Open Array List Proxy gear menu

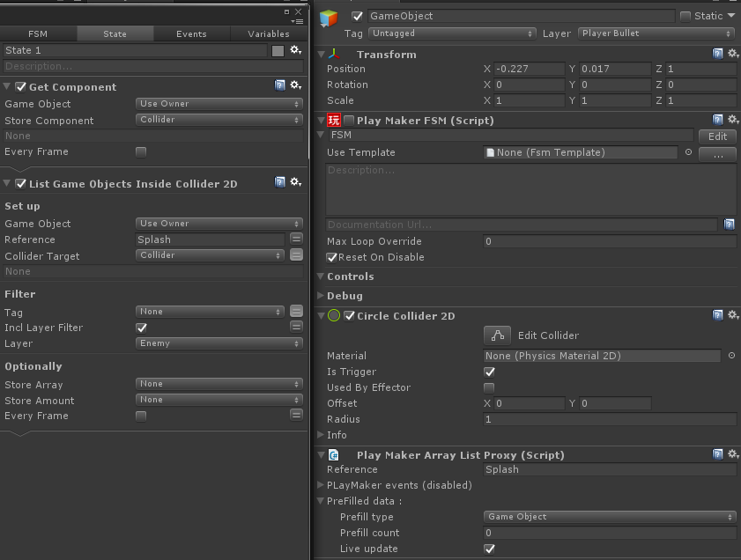click(x=733, y=454)
